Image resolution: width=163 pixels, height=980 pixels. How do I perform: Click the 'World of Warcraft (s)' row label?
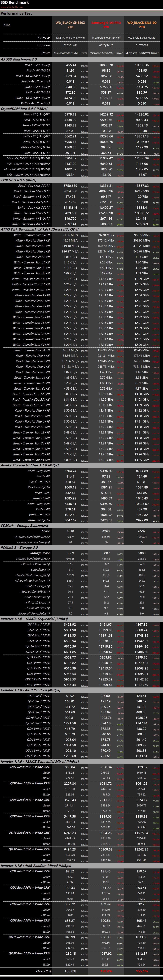pyautogui.click(x=35, y=564)
